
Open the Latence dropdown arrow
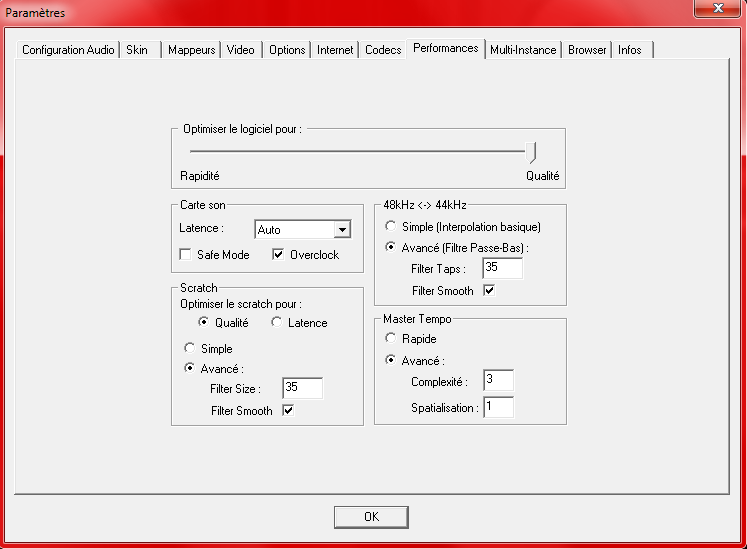click(342, 230)
